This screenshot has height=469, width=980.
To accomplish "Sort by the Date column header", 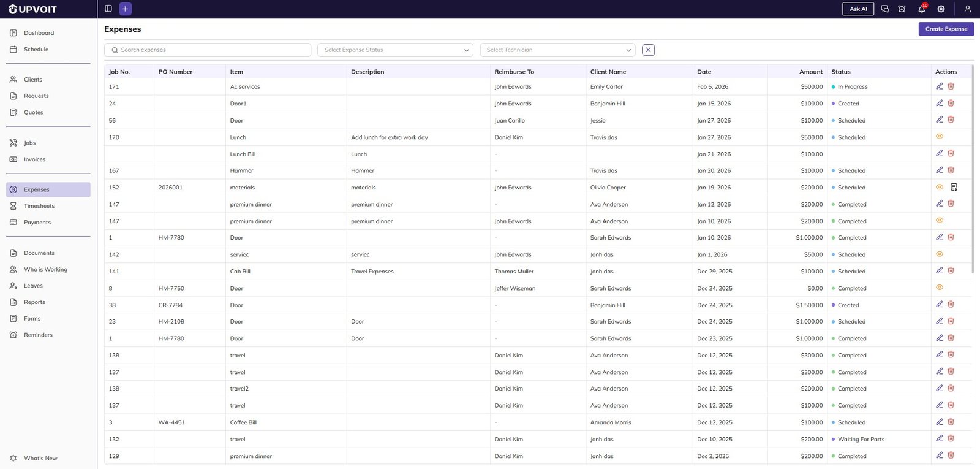I will pyautogui.click(x=704, y=72).
